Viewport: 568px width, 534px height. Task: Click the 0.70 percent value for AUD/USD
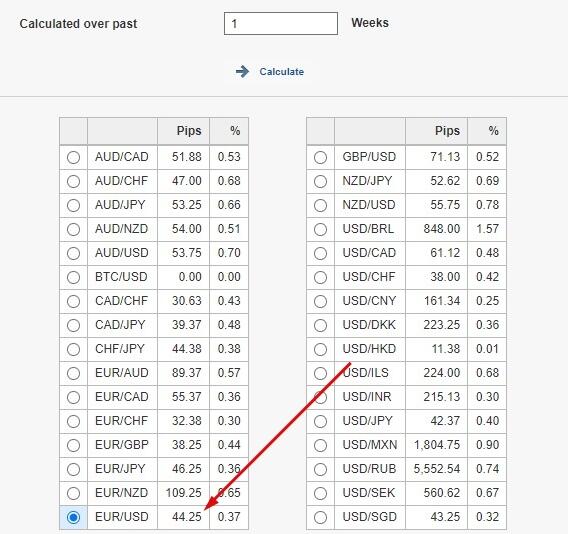pyautogui.click(x=229, y=253)
